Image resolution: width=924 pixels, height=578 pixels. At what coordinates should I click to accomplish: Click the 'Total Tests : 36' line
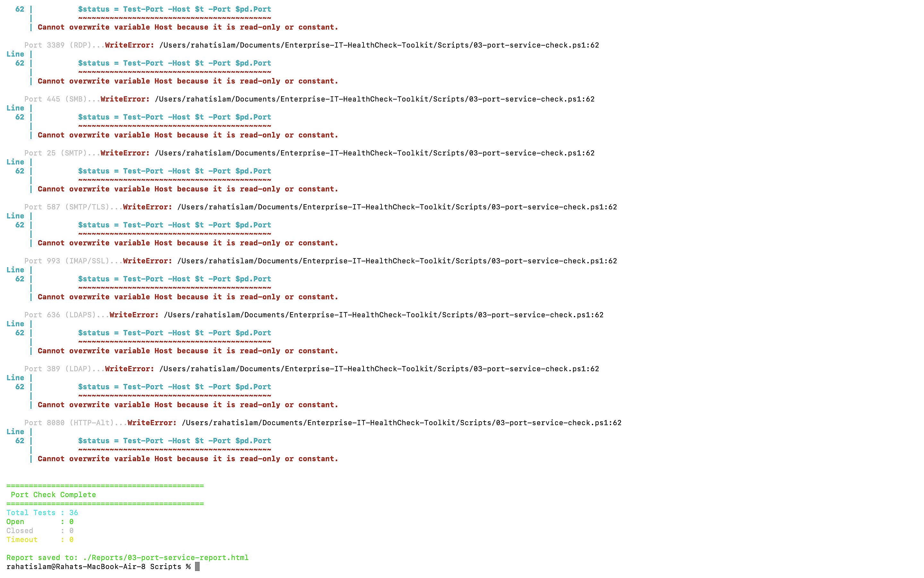[x=42, y=512]
